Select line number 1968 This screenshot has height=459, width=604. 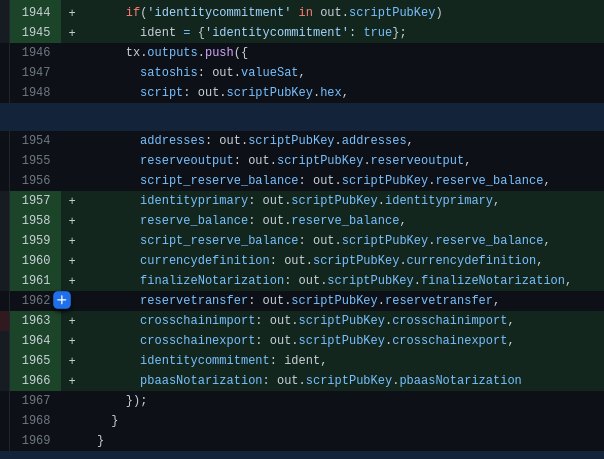(x=36, y=420)
